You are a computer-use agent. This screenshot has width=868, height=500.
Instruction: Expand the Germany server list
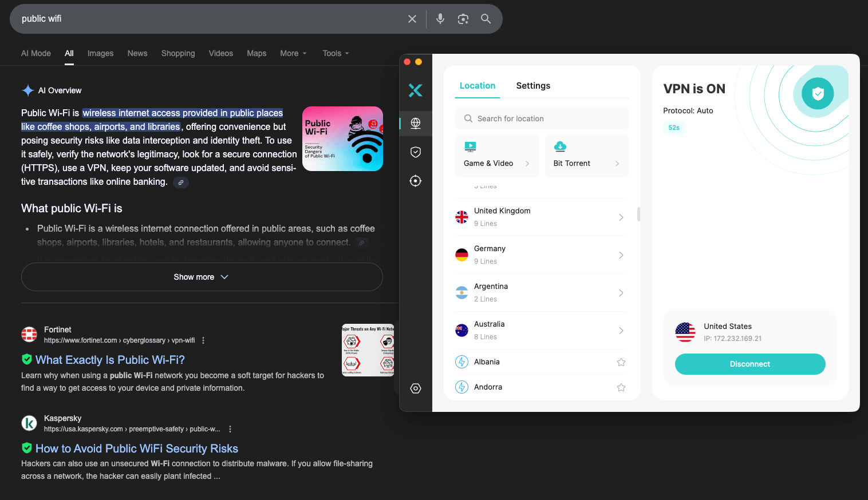[621, 255]
